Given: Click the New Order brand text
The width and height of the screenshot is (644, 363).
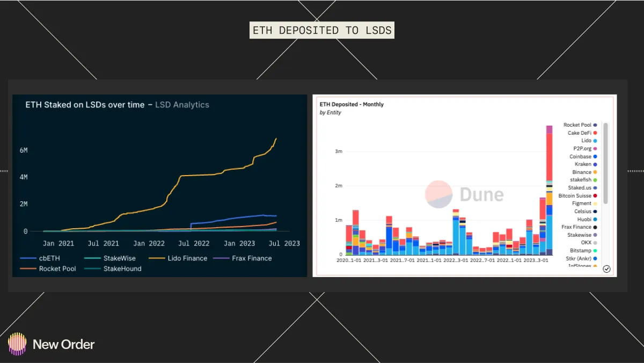Looking at the screenshot, I should click(x=64, y=344).
